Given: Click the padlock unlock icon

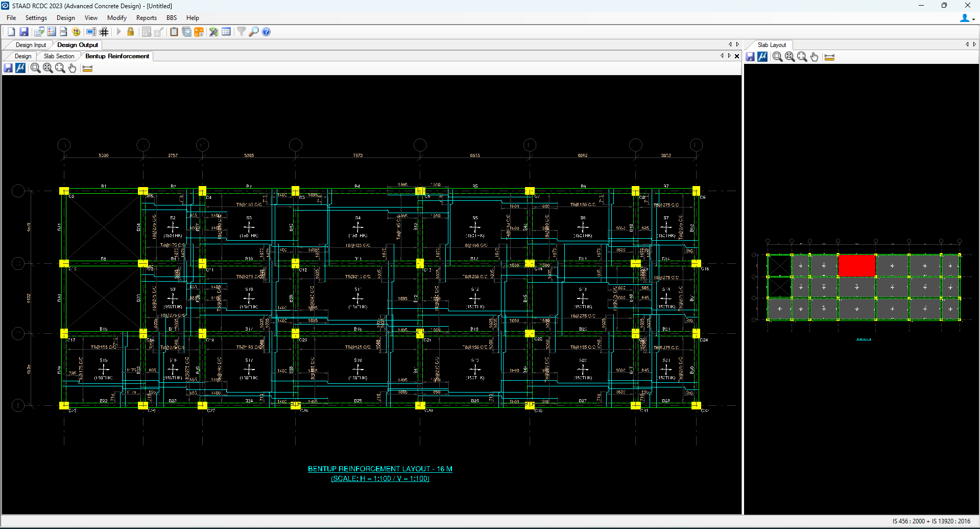Looking at the screenshot, I should click(x=131, y=32).
